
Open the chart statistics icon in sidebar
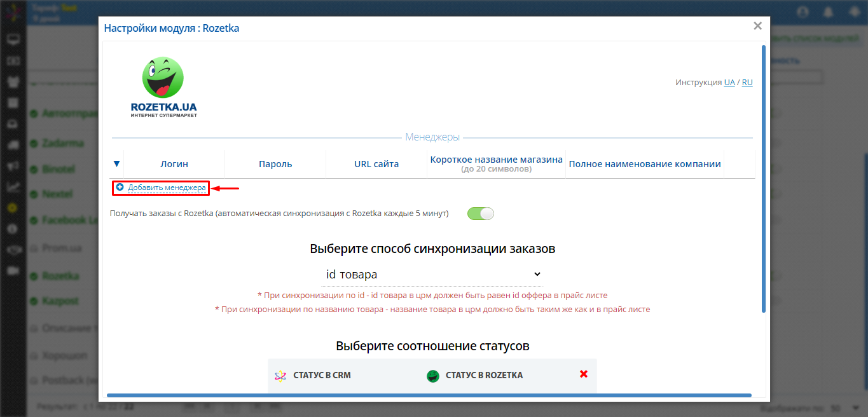click(x=13, y=187)
